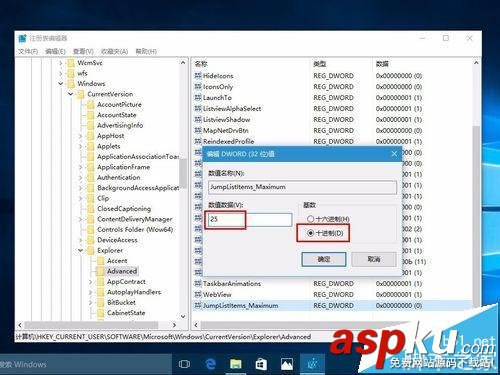500x375 pixels.
Task: Collapse the CurrentVersion tree node
Action: (71, 94)
